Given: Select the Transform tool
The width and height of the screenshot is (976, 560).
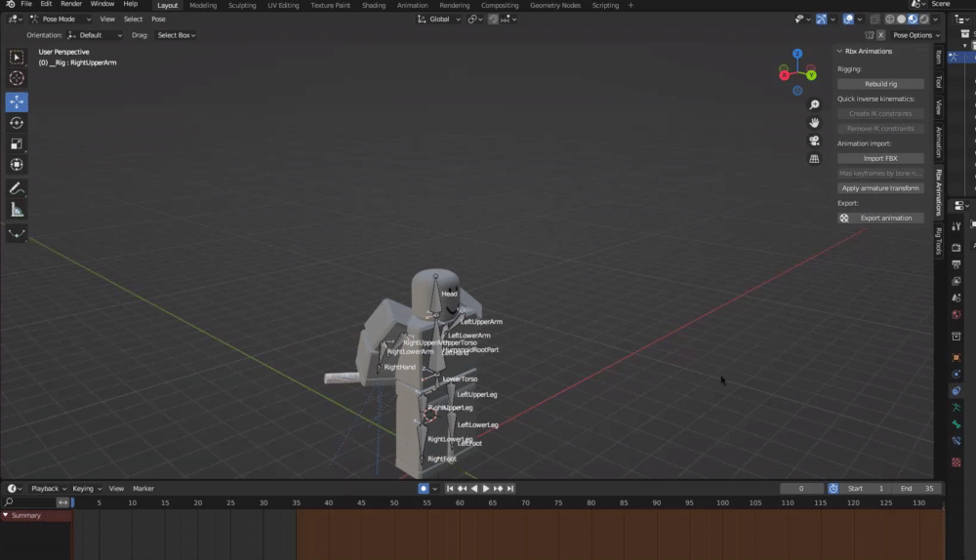Looking at the screenshot, I should pos(17,165).
